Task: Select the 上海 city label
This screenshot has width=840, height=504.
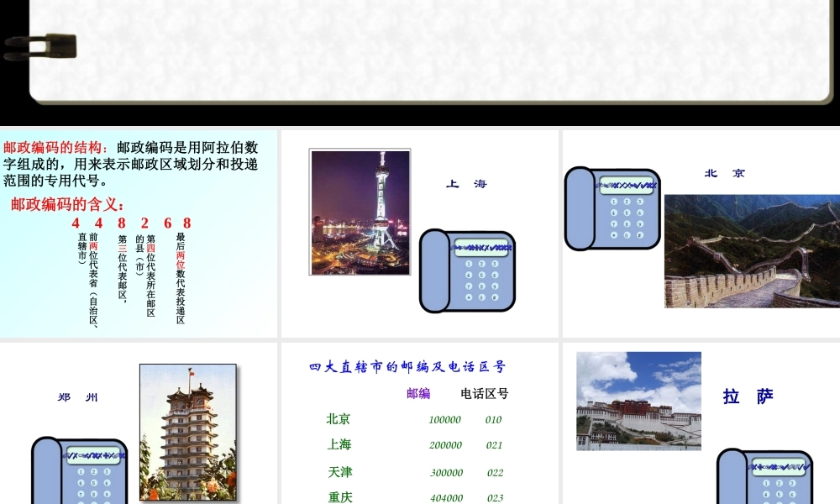Action: [x=339, y=445]
